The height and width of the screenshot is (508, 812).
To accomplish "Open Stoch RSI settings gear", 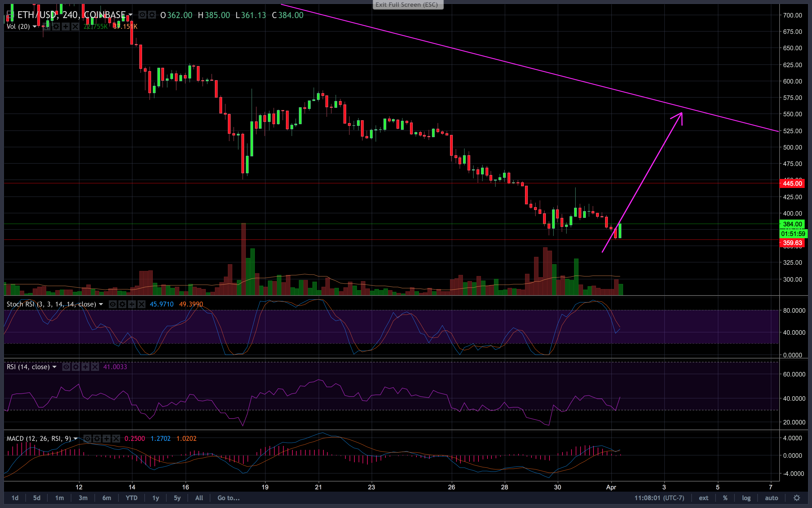I will [x=122, y=304].
